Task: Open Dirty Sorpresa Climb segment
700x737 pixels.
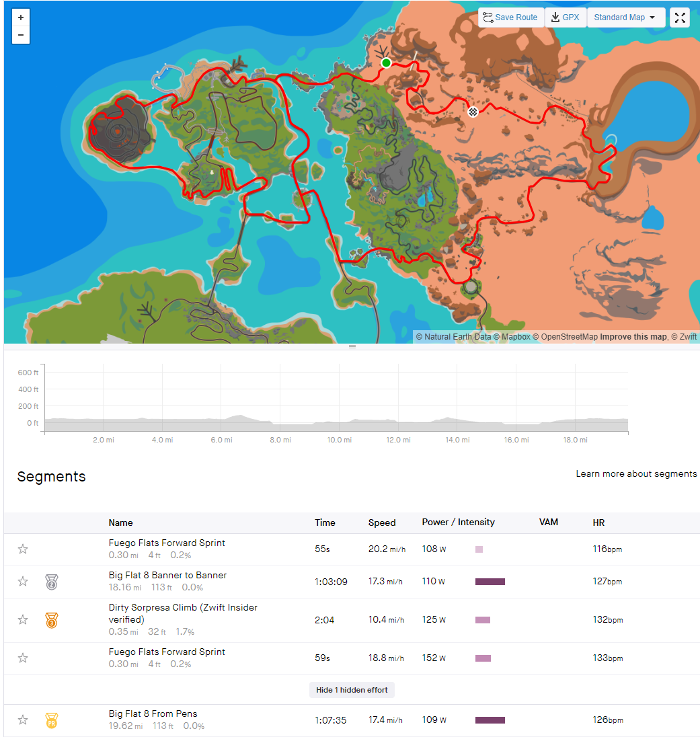Action: tap(183, 613)
